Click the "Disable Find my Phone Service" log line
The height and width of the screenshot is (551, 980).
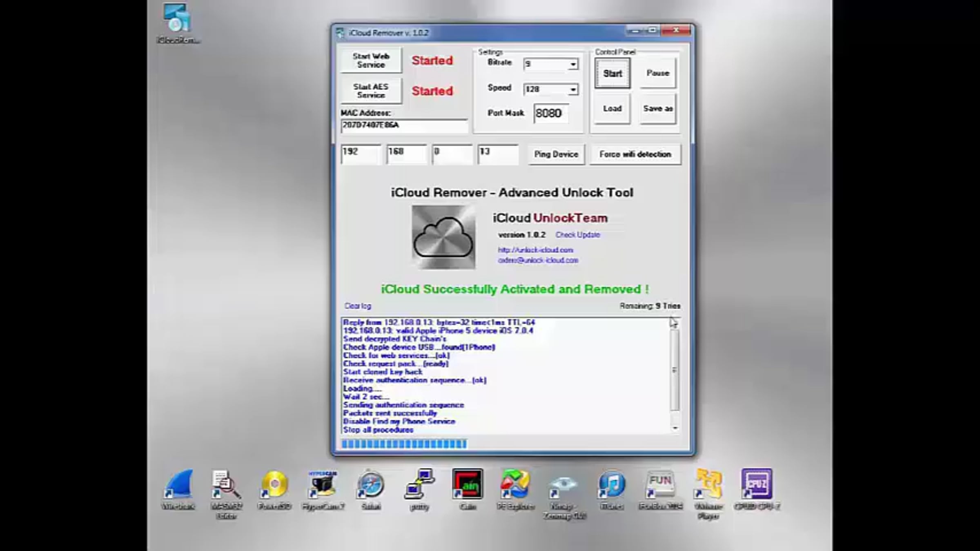(x=399, y=421)
